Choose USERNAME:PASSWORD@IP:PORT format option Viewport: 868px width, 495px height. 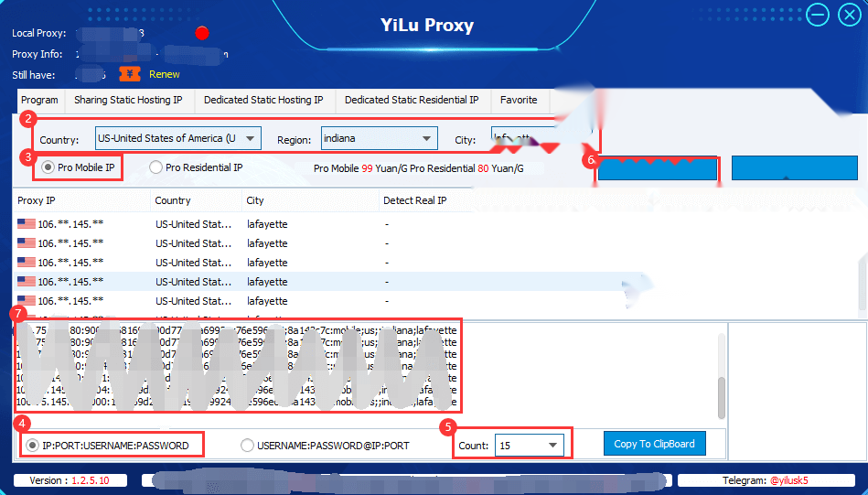click(248, 446)
